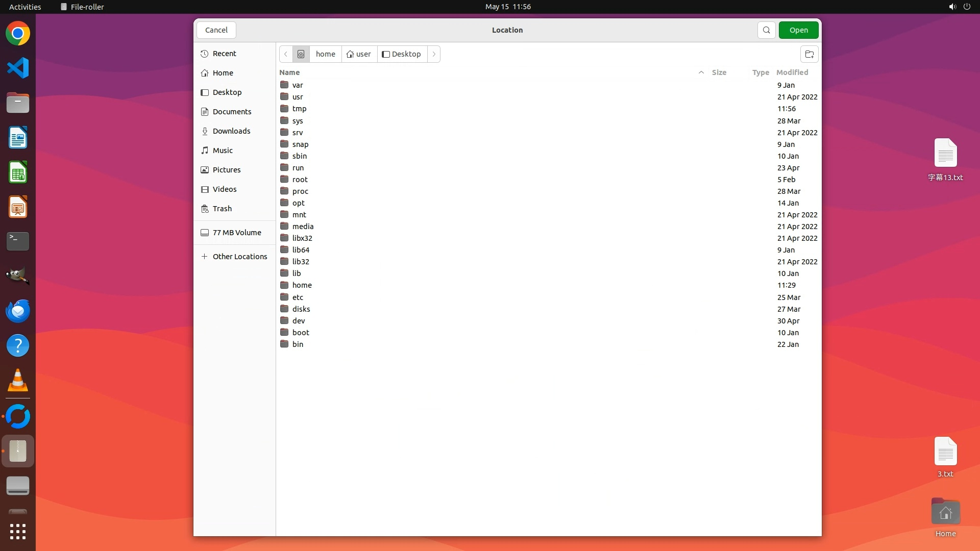
Task: Open Trash in the sidebar
Action: 222,209
